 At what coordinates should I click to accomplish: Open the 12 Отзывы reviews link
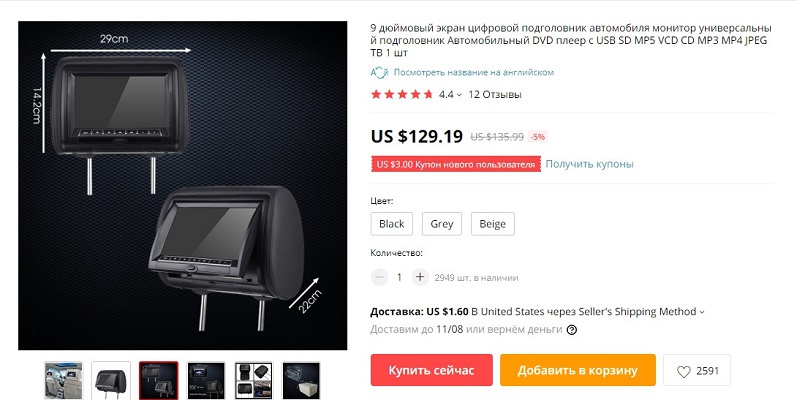(495, 95)
